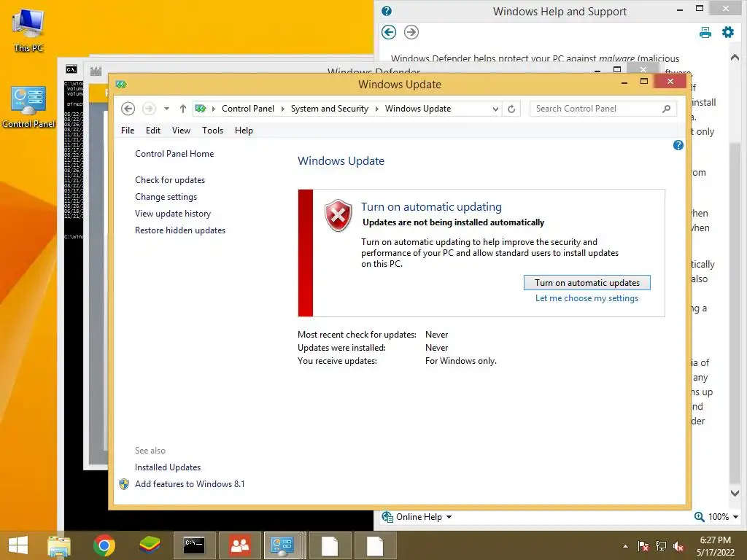Open BlueStacks from taskbar
Screen dimensions: 747x560
point(150,545)
